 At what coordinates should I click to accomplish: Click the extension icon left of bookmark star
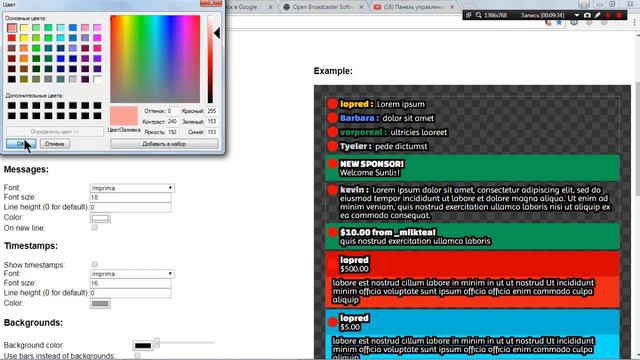click(548, 23)
